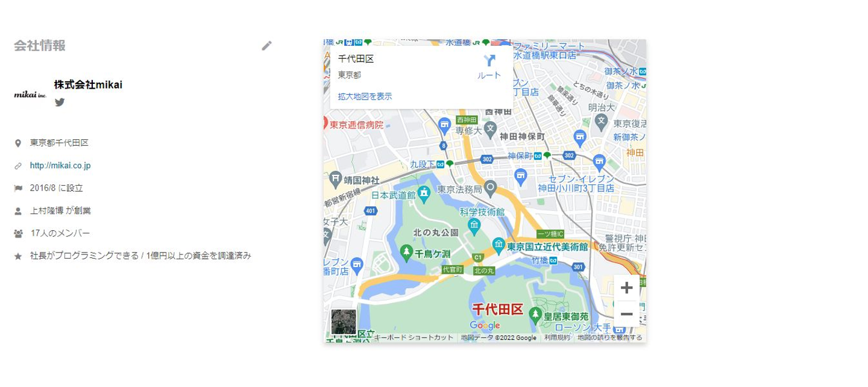This screenshot has height=387, width=868.
Task: Click the 九段下 station label on the map
Action: pyautogui.click(x=423, y=164)
